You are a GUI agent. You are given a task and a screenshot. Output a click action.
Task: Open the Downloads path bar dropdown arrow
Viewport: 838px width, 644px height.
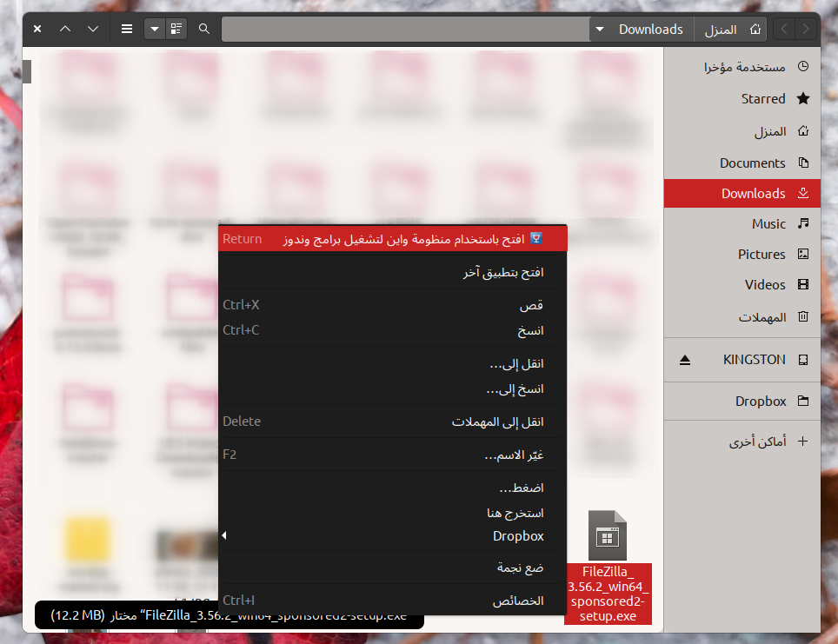599,30
